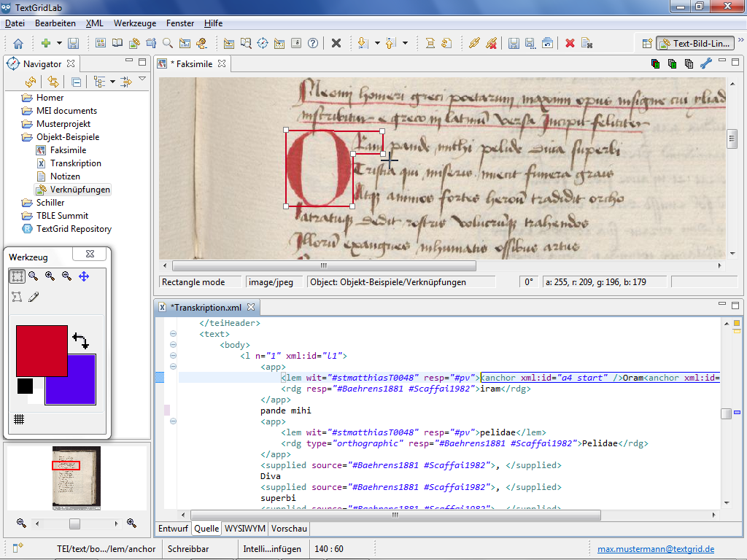The width and height of the screenshot is (747, 560).
Task: Select the polygon selection tool
Action: (x=17, y=297)
